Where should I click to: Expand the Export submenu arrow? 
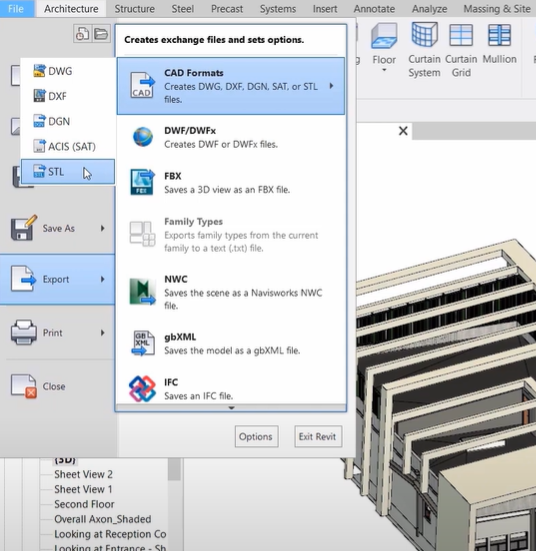point(103,279)
